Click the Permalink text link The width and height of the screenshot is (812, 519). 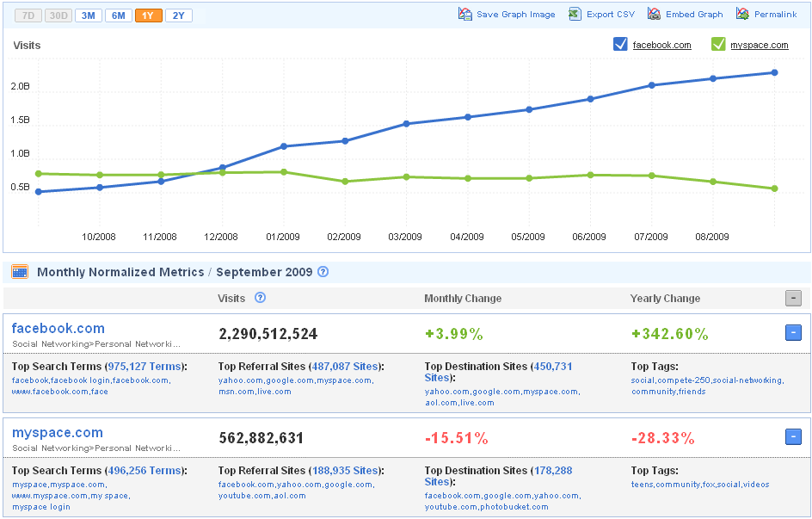776,15
